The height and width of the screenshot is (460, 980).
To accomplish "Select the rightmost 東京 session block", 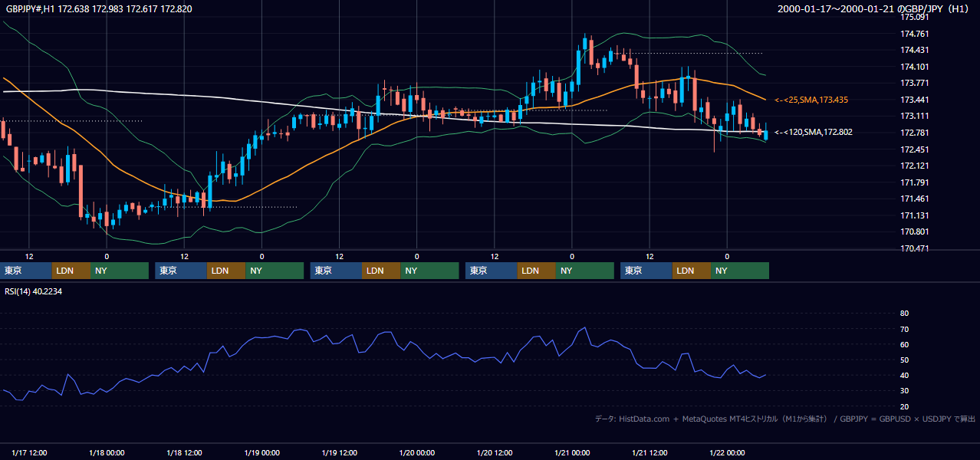I will 646,271.
